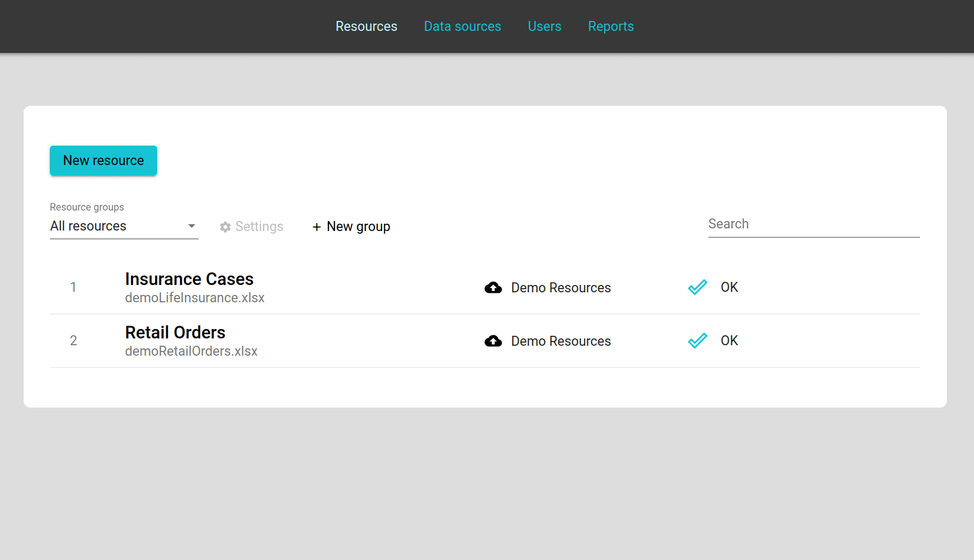
Task: Click the New group text button
Action: pos(358,226)
